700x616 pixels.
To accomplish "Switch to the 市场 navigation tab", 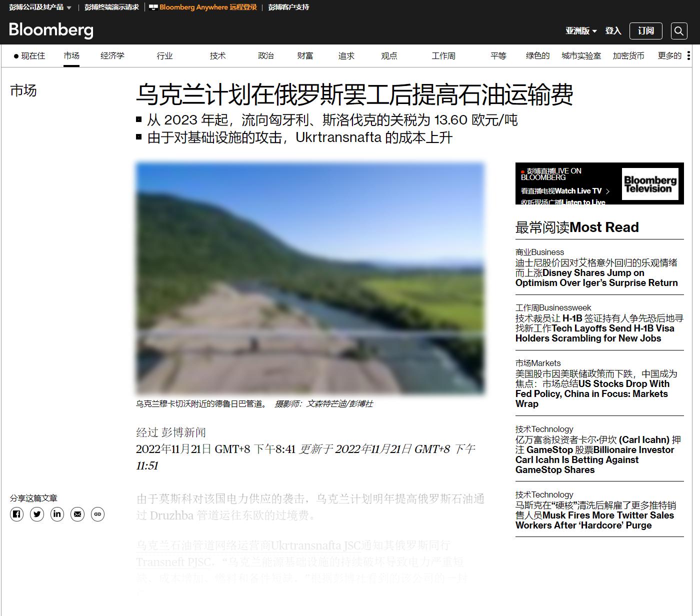I will [70, 55].
